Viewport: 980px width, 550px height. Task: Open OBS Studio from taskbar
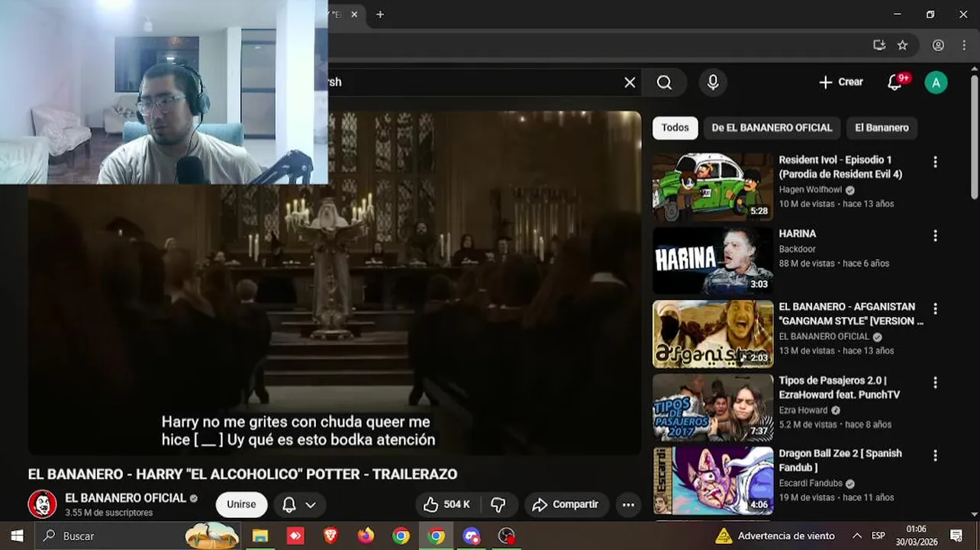(506, 535)
